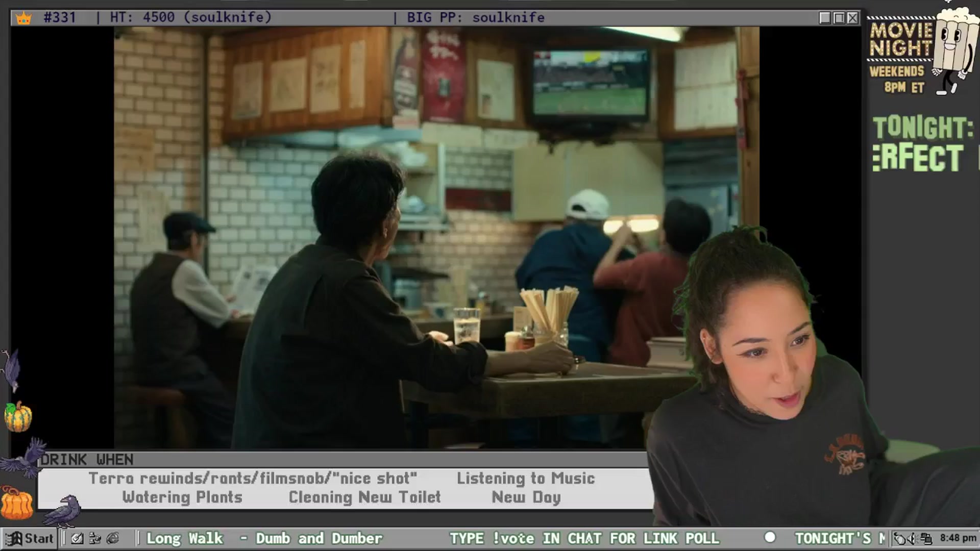The image size is (980, 551).
Task: Click 'MOVIE NIGHT' logo text
Action: click(x=901, y=39)
